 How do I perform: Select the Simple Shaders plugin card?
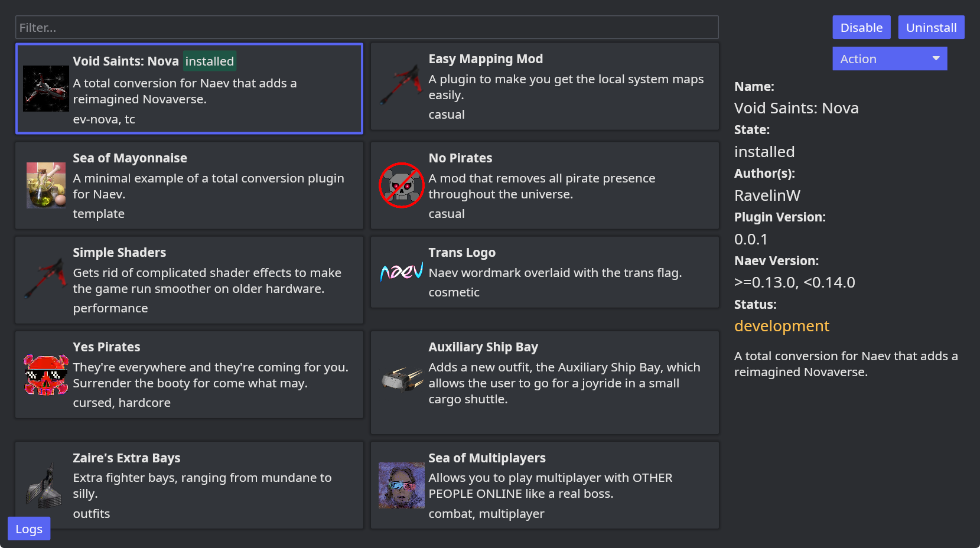[x=189, y=280]
